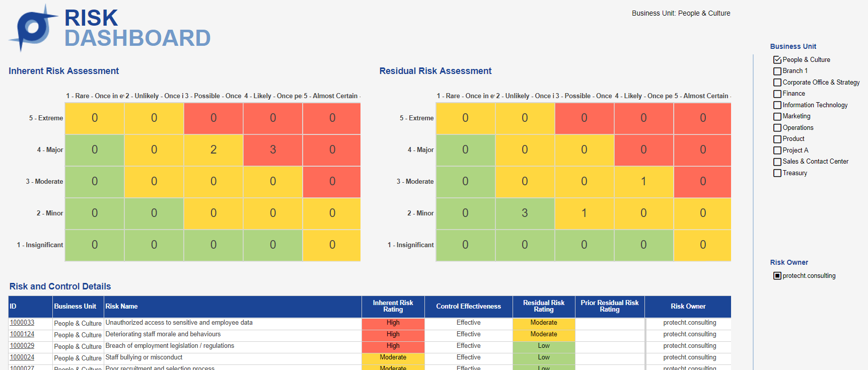Select inherent heatmap cell showing 3
This screenshot has width=868, height=370.
click(273, 150)
